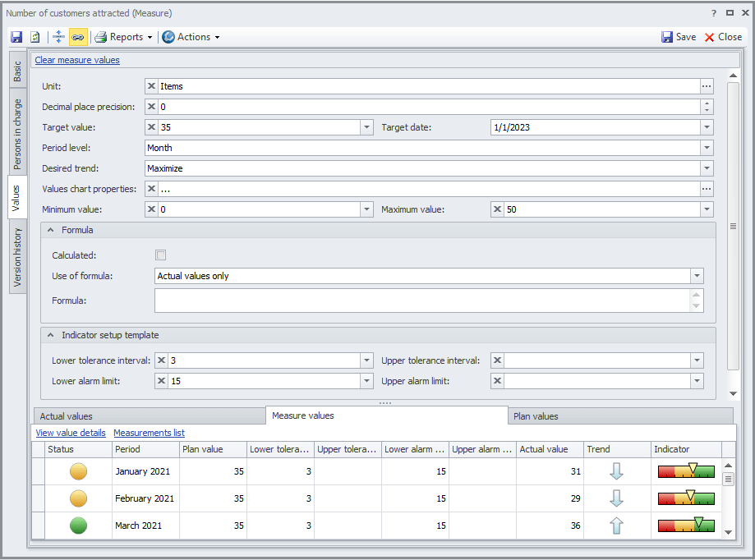Sort by the Actual value column header
The height and width of the screenshot is (560, 755).
pos(550,449)
